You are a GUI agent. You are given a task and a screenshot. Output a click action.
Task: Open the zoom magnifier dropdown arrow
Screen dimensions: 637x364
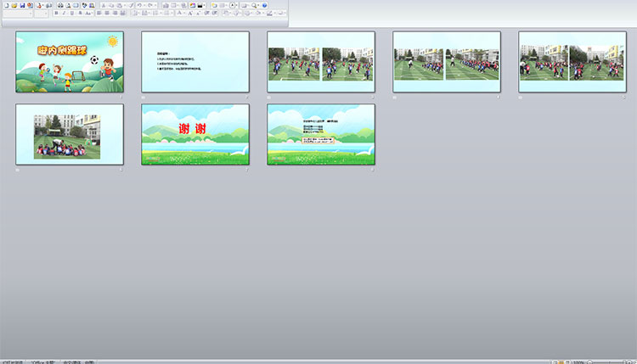coord(258,5)
